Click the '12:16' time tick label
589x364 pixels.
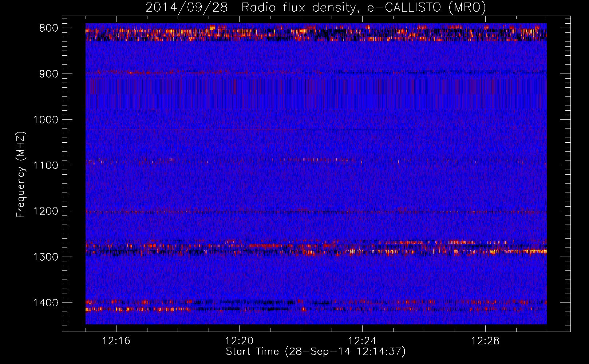(x=116, y=341)
